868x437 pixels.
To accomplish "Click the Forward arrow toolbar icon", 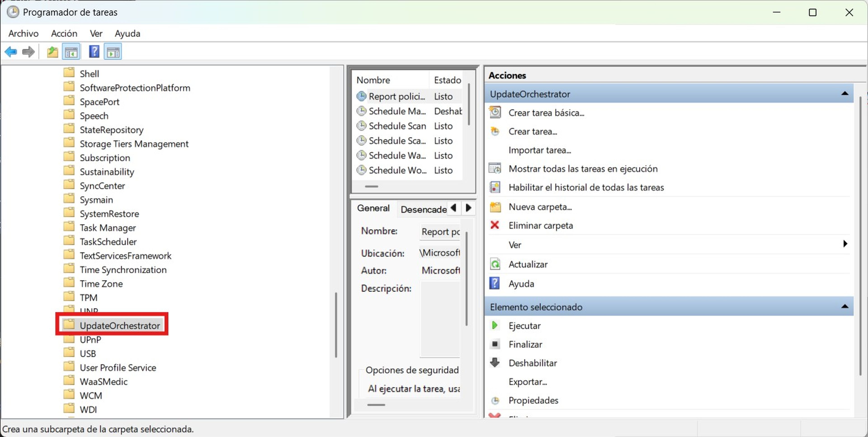I will (x=28, y=52).
